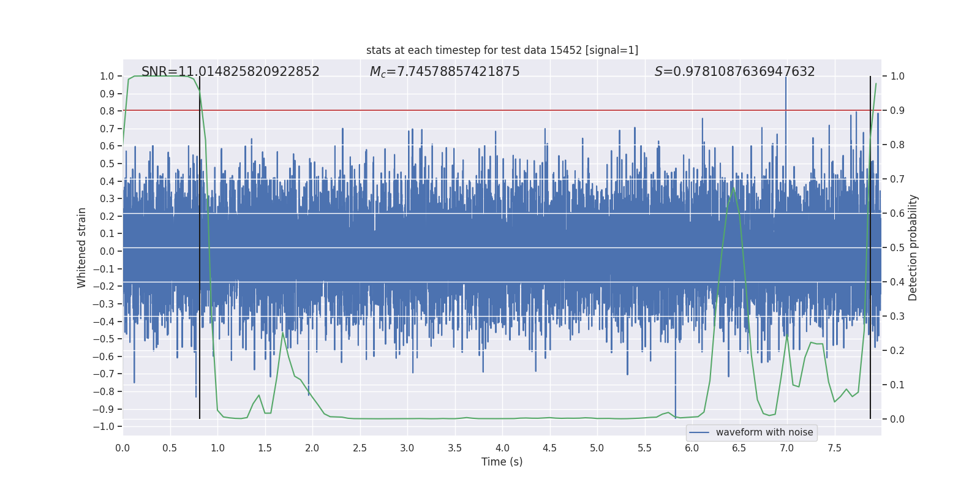980x490 pixels.
Task: Click the 'Whitened strain' y-axis label
Action: click(81, 247)
